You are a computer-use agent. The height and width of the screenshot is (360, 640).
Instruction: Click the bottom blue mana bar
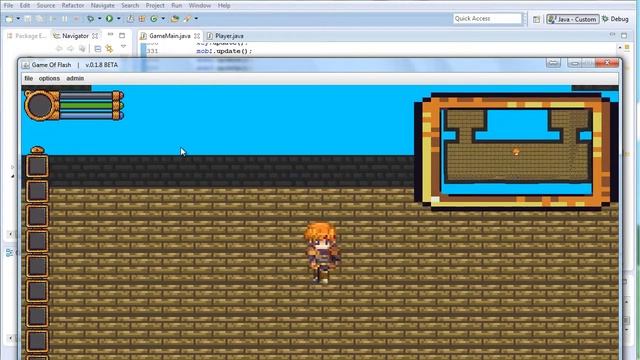click(88, 116)
